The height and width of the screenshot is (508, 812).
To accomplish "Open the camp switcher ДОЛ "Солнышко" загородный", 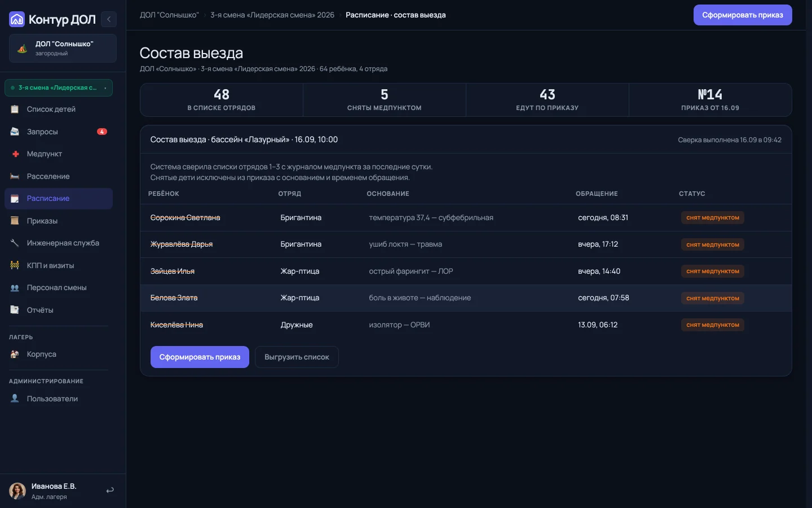I will [63, 49].
